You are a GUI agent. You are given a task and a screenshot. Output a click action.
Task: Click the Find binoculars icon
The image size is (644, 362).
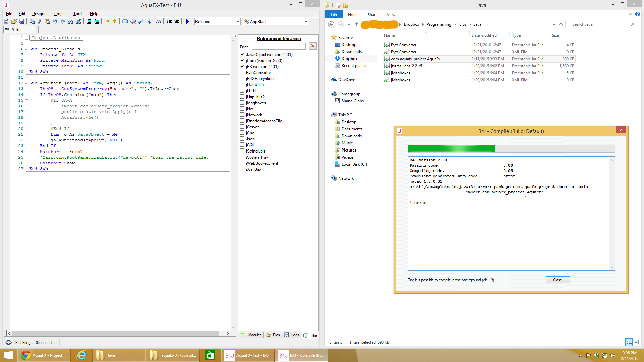click(71, 22)
